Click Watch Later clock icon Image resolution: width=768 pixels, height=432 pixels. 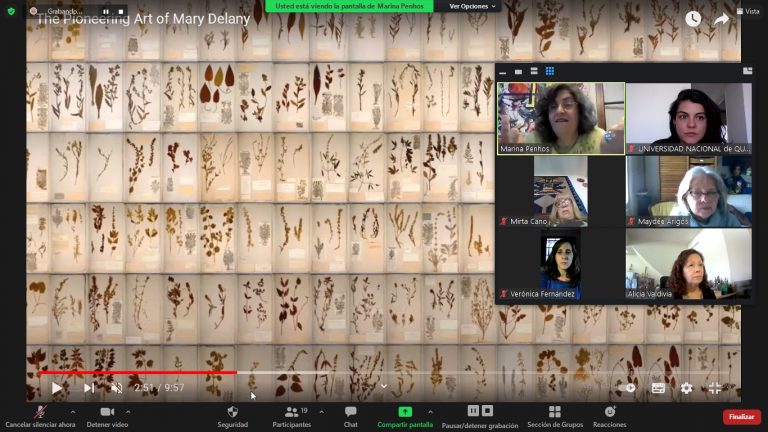click(x=693, y=19)
